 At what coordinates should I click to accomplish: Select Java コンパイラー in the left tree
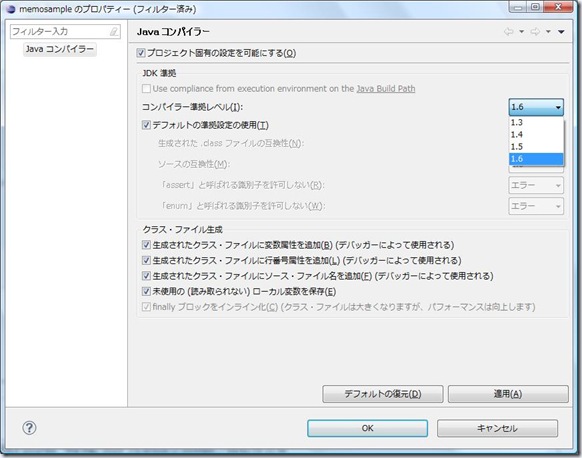(60, 49)
